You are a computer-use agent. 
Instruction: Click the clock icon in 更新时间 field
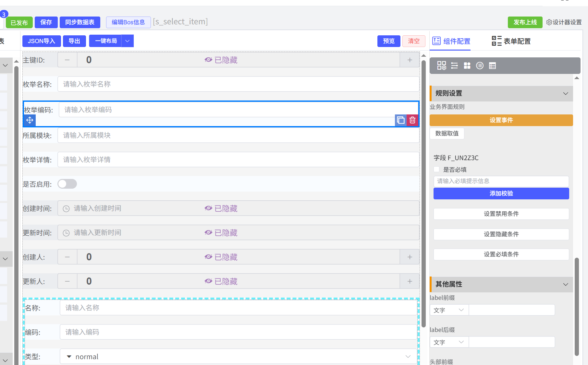click(66, 233)
